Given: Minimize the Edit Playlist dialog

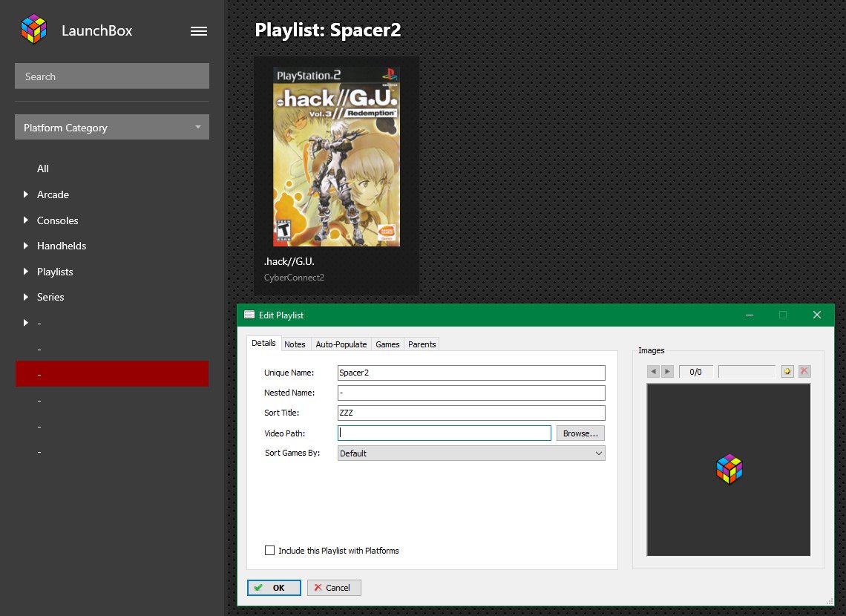Looking at the screenshot, I should 750,315.
